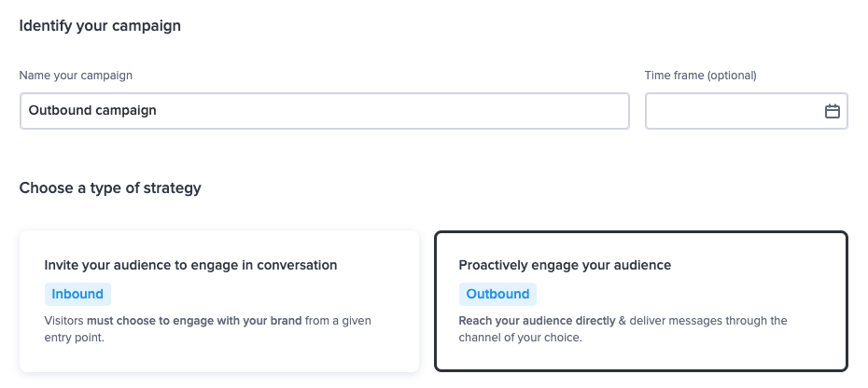Viewport: 868px width, 388px height.
Task: Click inside the Time frame field
Action: (x=747, y=111)
